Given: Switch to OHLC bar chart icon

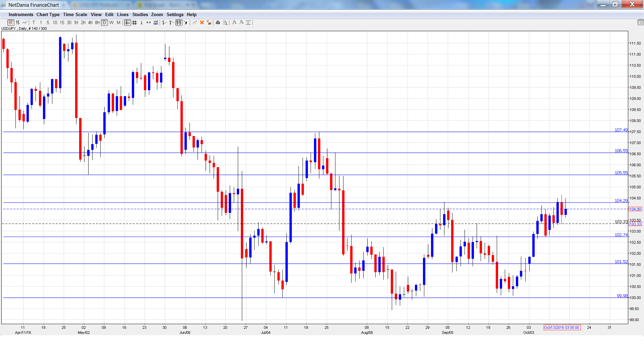Looking at the screenshot, I should pyautogui.click(x=18, y=22).
